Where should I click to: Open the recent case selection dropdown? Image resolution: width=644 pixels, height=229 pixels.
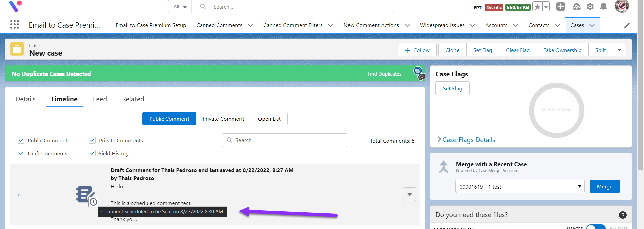520,186
